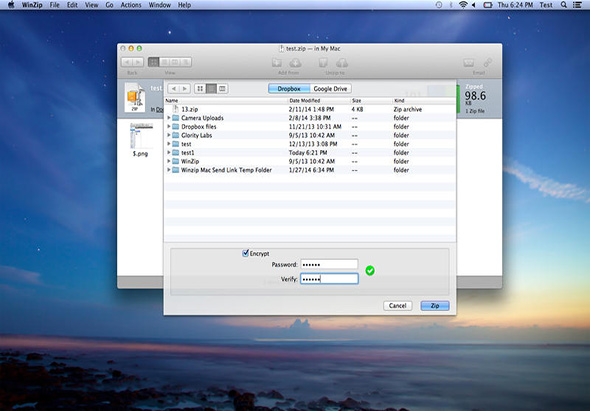Click the Wi-Fi status icon
Viewport: 590px width, 411px height.
pos(463,5)
